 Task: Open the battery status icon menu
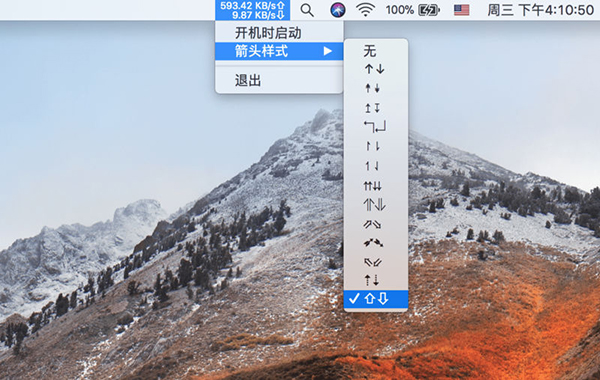coord(429,10)
